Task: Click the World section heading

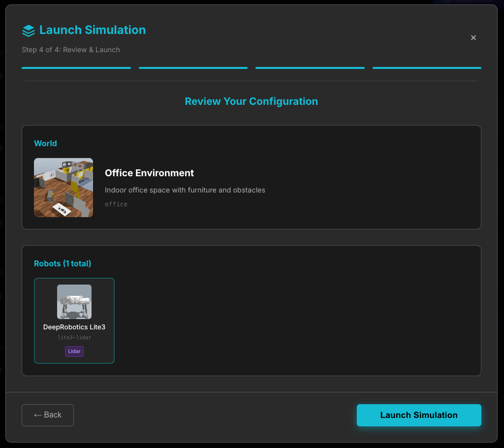Action: pyautogui.click(x=45, y=143)
